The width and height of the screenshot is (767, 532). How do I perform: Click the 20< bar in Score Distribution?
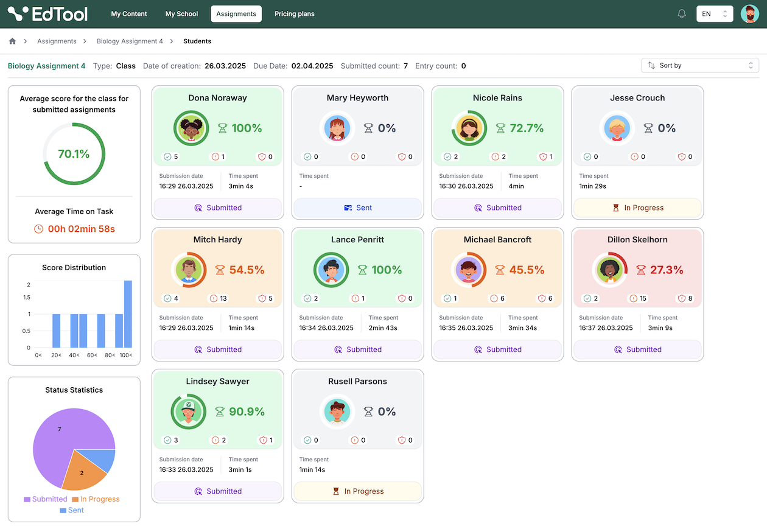point(56,331)
